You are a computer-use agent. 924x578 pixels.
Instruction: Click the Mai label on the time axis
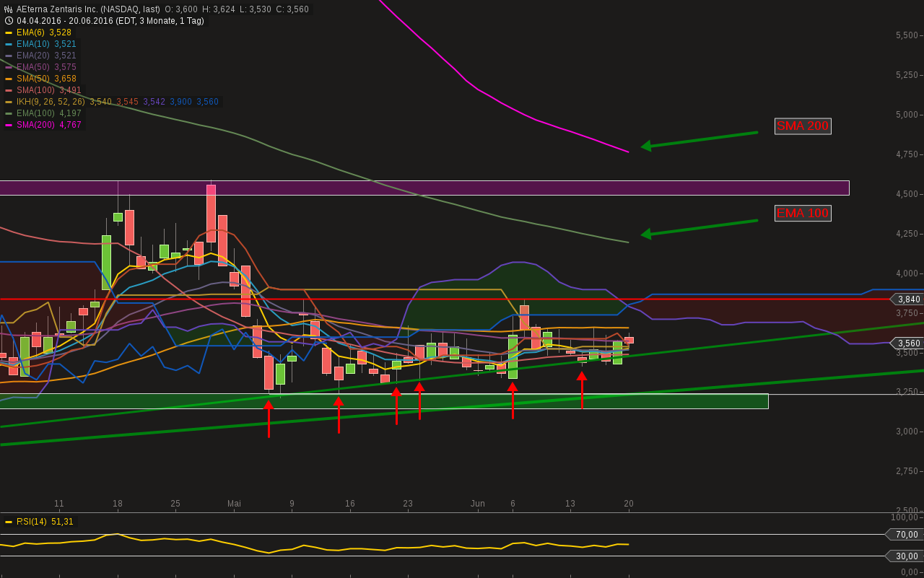(234, 504)
